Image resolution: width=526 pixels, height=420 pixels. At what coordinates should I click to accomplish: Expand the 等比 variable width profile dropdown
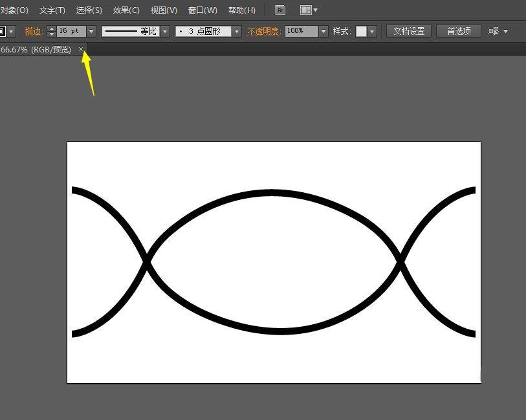(165, 31)
